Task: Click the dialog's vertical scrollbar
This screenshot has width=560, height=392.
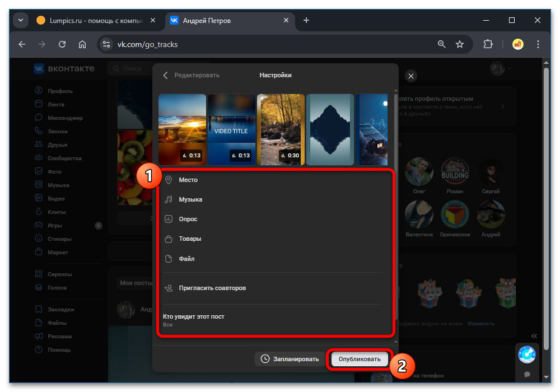Action: pyautogui.click(x=396, y=213)
